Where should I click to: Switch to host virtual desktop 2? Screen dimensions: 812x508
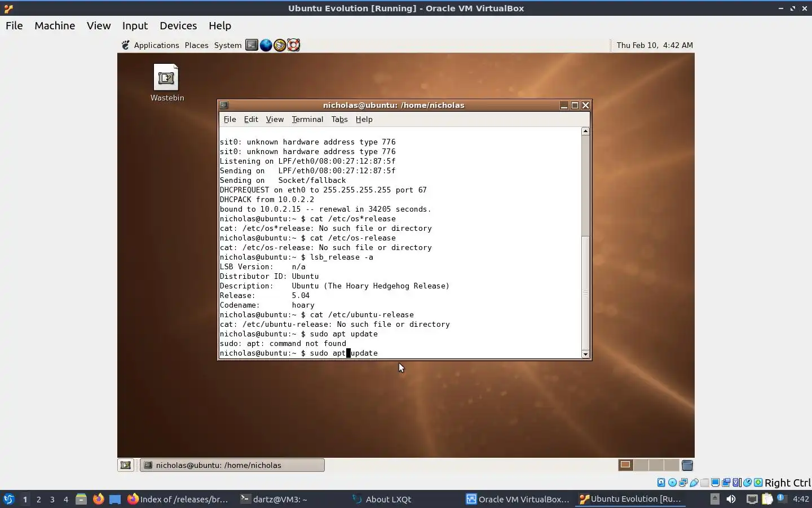coord(38,499)
